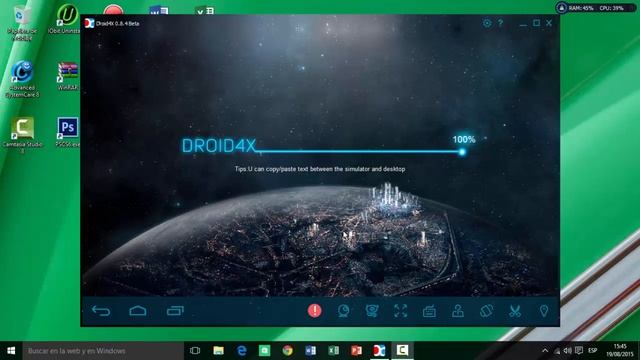Click the loading progress bar knob at 100%
Viewport: 640px width, 360px height.
tap(462, 152)
